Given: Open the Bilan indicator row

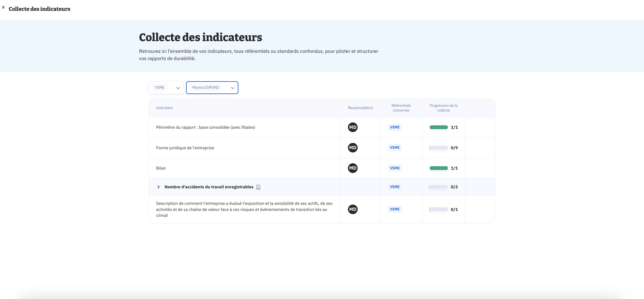Looking at the screenshot, I should pyautogui.click(x=161, y=168).
